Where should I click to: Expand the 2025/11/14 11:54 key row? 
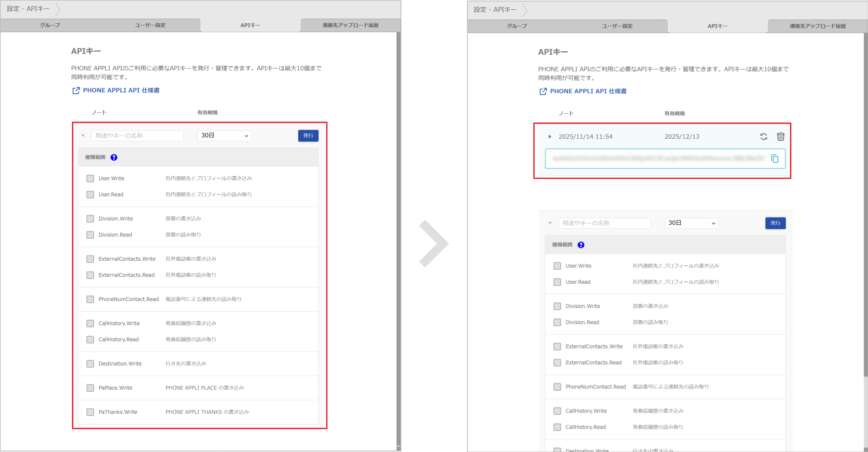tap(550, 137)
